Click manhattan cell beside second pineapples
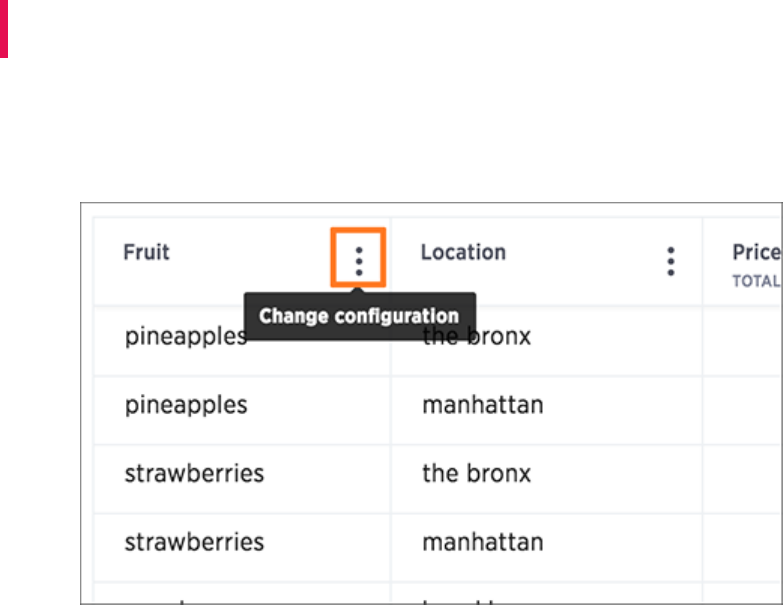Image resolution: width=783 pixels, height=605 pixels. (483, 405)
